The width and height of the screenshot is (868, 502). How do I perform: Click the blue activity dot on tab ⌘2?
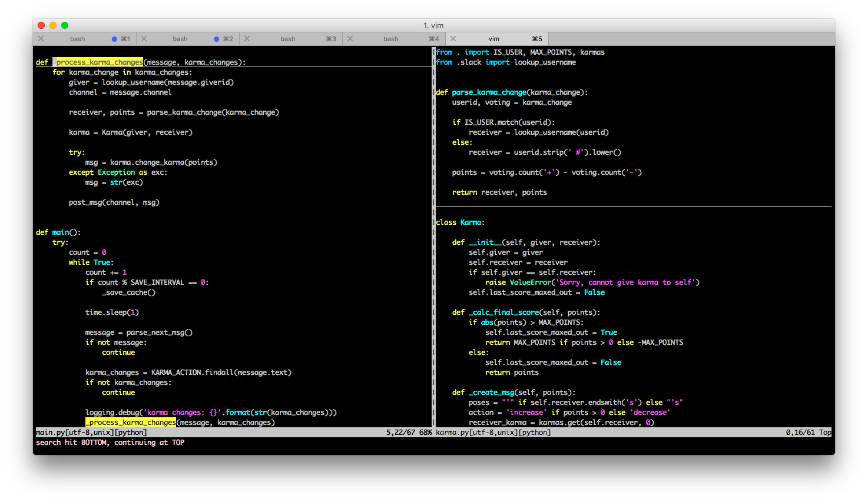point(217,39)
